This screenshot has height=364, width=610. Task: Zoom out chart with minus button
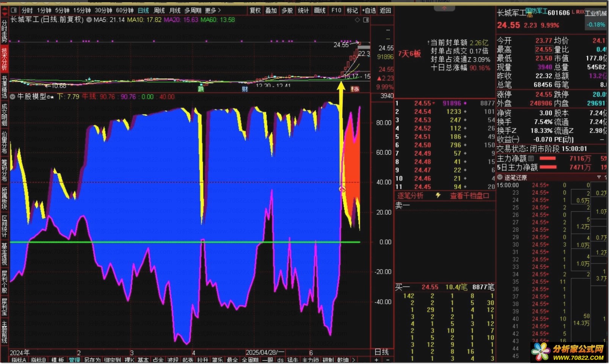click(x=387, y=360)
